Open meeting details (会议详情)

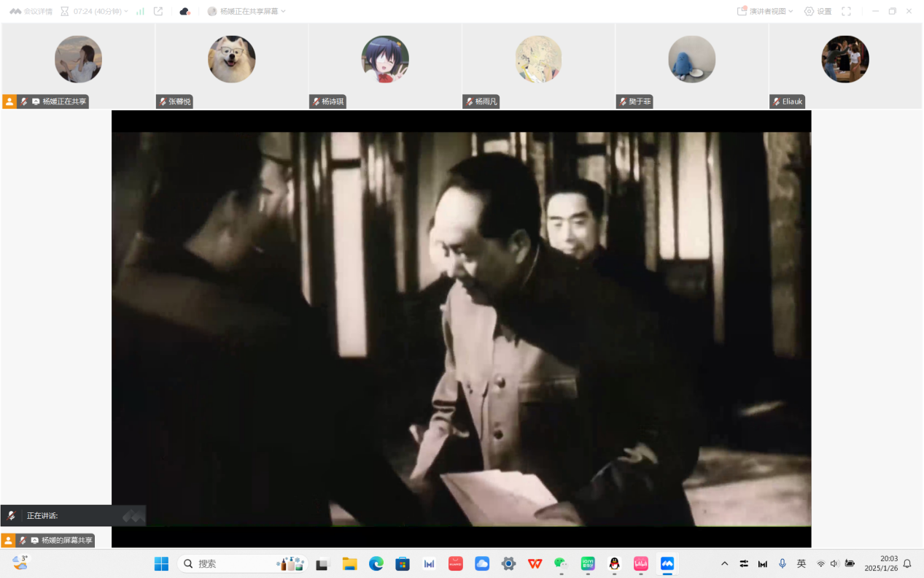point(31,12)
